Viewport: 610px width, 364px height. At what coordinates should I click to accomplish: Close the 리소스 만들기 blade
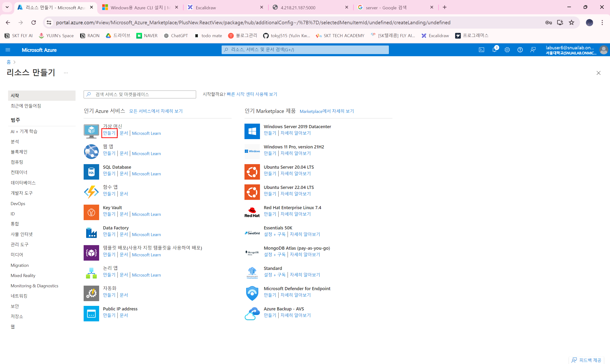[598, 73]
